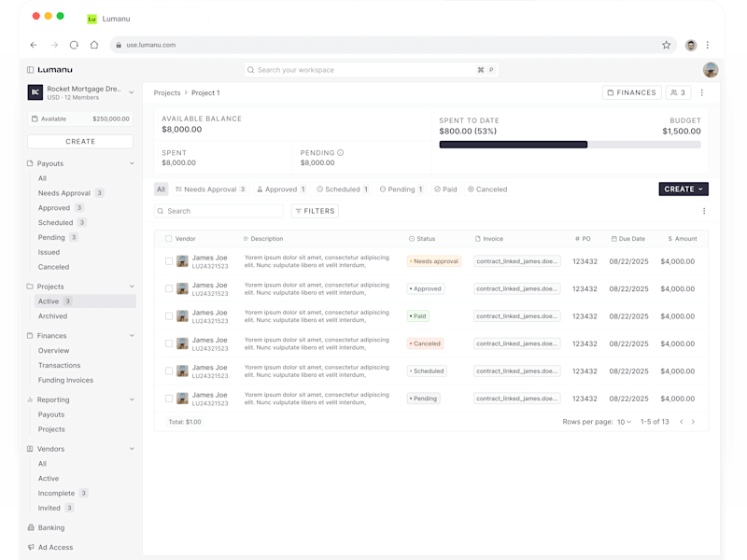Collapse the Payouts sidebar section
The image size is (747, 560).
[132, 163]
